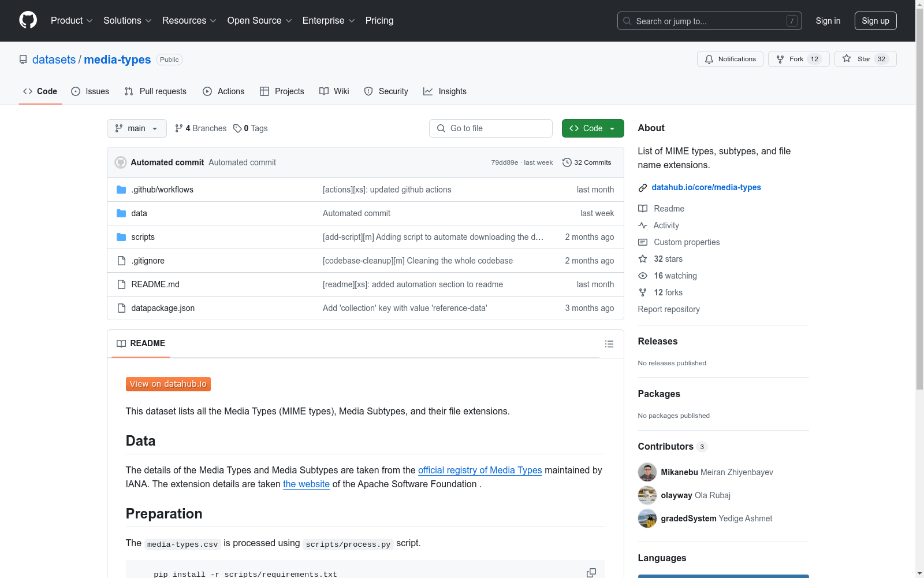Click the 4 Branches link
The height and width of the screenshot is (578, 924).
point(201,128)
